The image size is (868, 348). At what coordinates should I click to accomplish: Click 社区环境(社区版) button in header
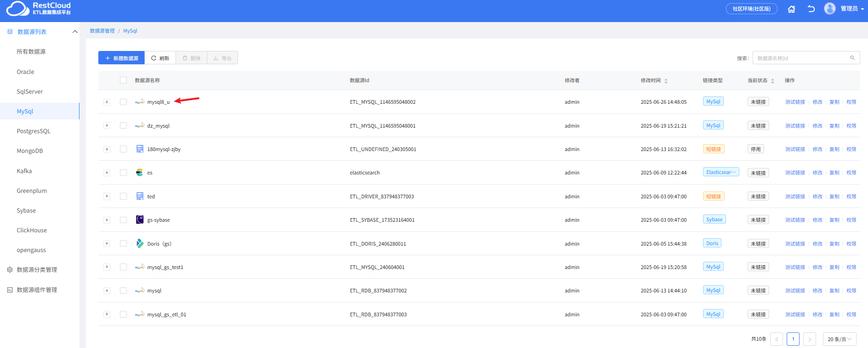point(752,9)
